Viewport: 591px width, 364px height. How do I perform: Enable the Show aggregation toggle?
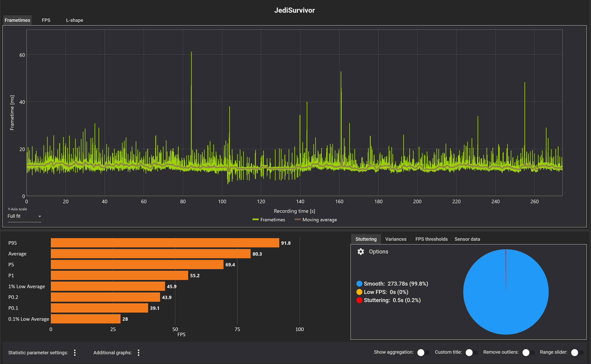423,352
